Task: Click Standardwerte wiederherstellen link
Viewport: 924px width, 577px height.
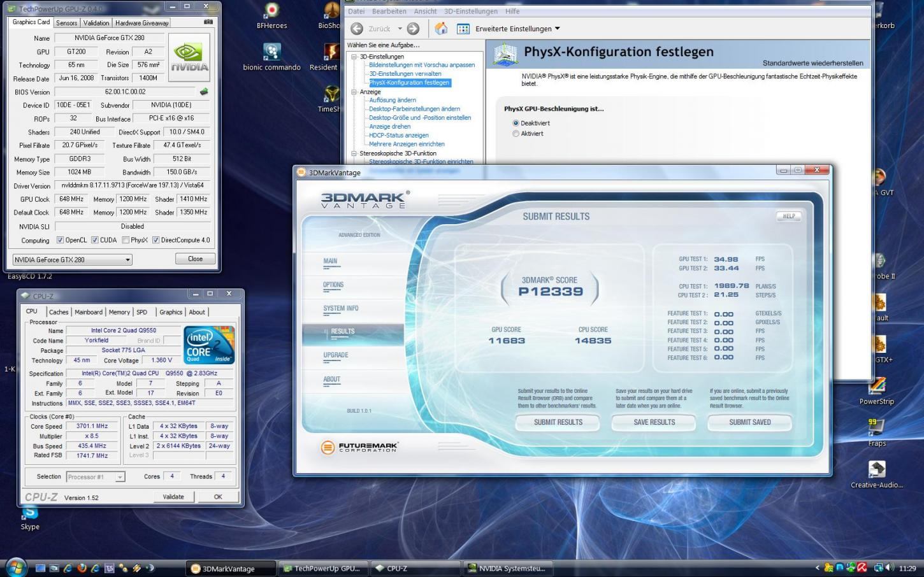Action: [x=813, y=63]
